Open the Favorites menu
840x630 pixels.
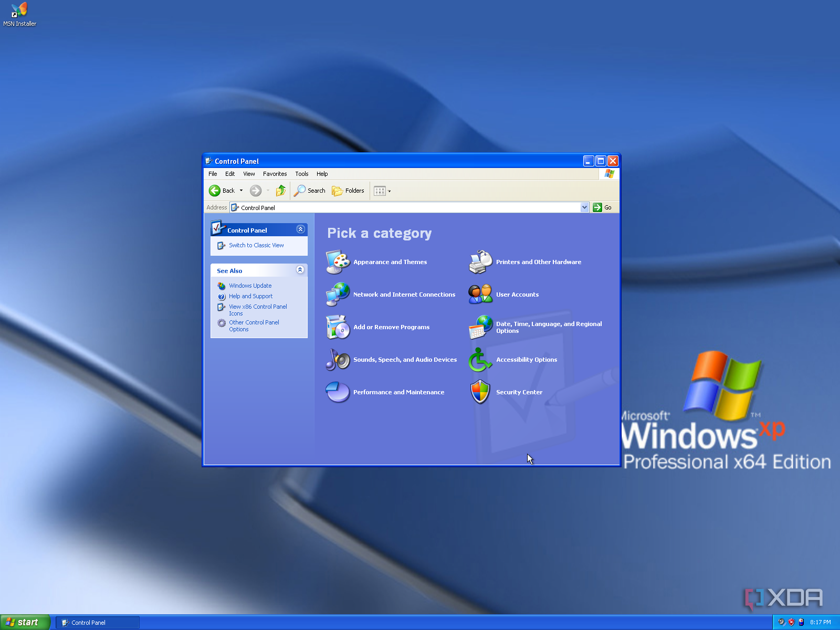[275, 174]
